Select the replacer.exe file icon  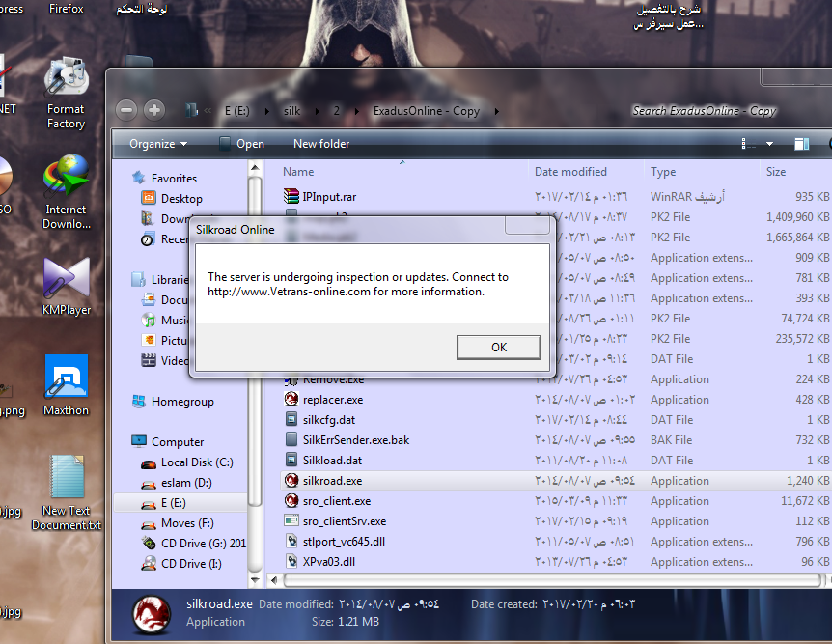[x=291, y=400]
